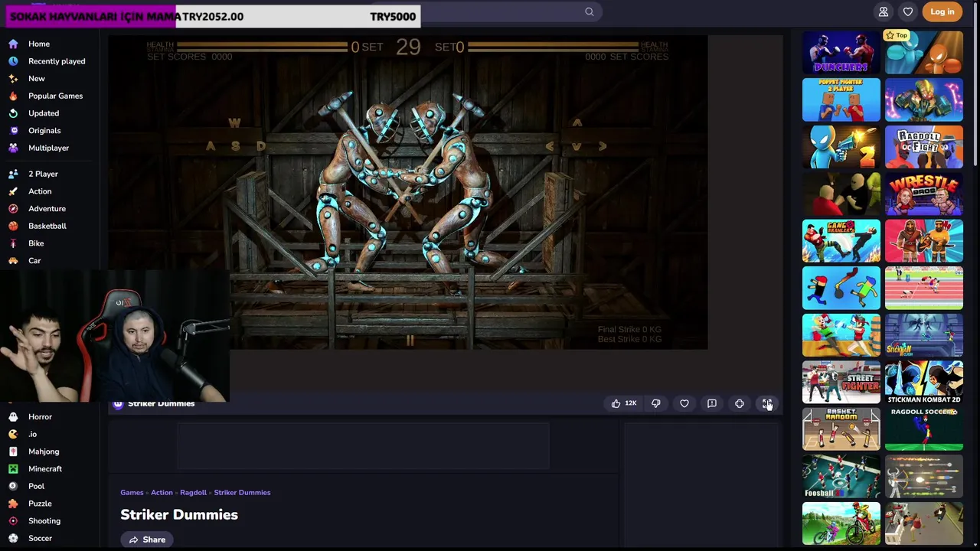Click the Horror category icon
Viewport: 980px width, 551px height.
click(x=13, y=417)
